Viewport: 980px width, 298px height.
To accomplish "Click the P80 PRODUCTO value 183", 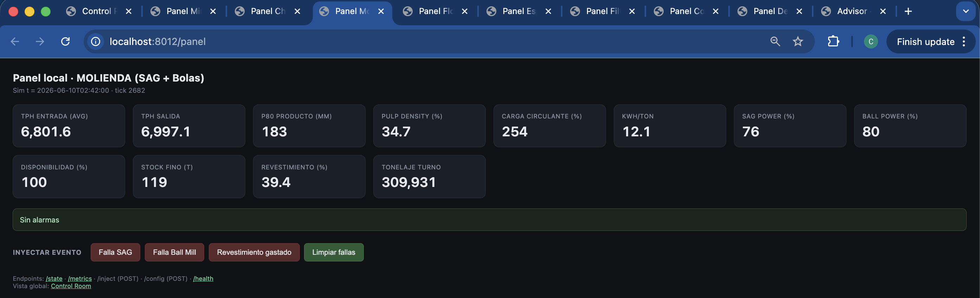I will point(274,132).
